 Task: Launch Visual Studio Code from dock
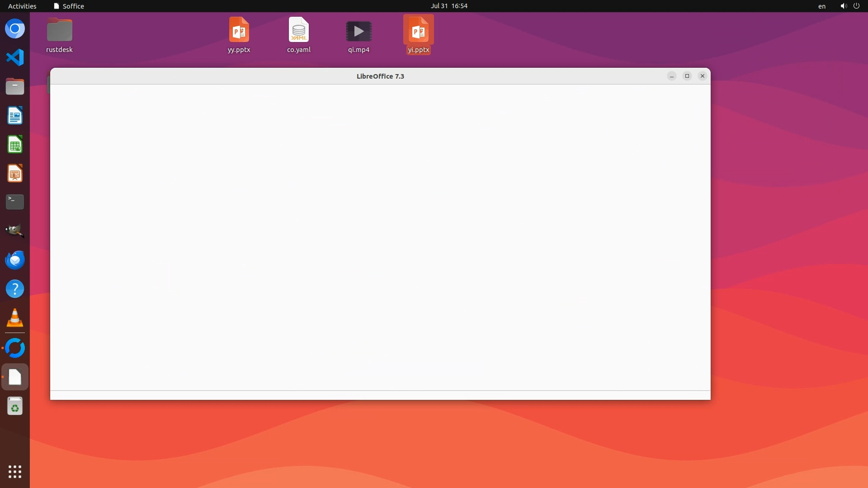click(15, 58)
